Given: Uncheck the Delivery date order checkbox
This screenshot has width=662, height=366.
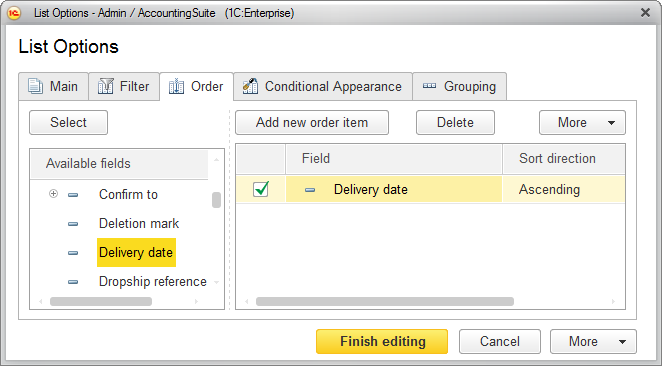Looking at the screenshot, I should (x=261, y=189).
